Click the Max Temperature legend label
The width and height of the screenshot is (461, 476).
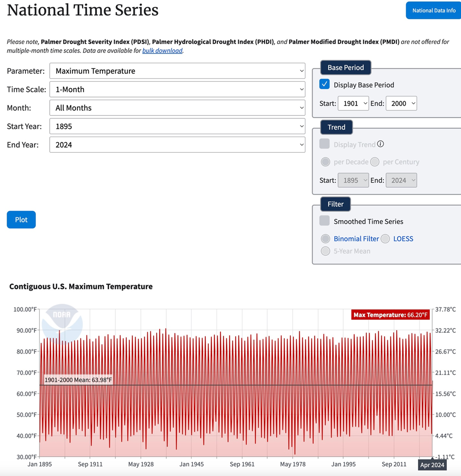tap(391, 315)
